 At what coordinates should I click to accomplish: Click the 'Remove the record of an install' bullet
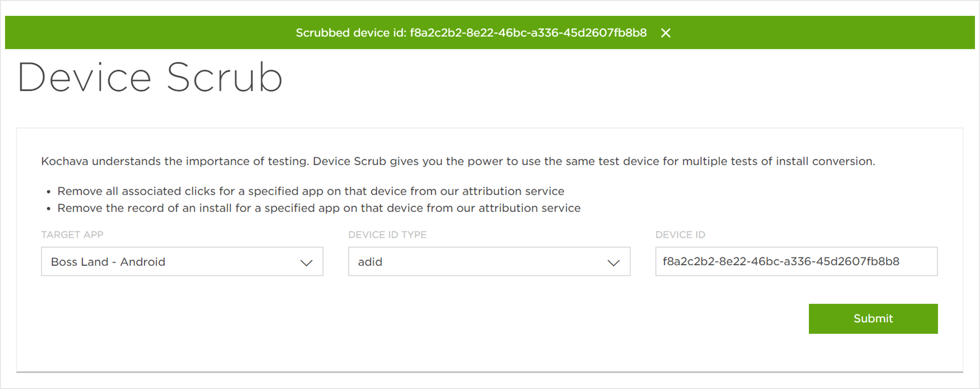click(x=319, y=208)
